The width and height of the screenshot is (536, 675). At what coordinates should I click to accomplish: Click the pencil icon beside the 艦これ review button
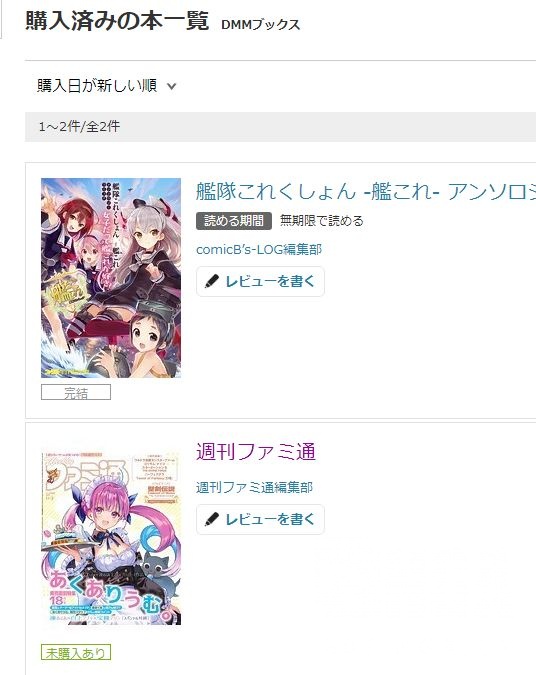211,282
